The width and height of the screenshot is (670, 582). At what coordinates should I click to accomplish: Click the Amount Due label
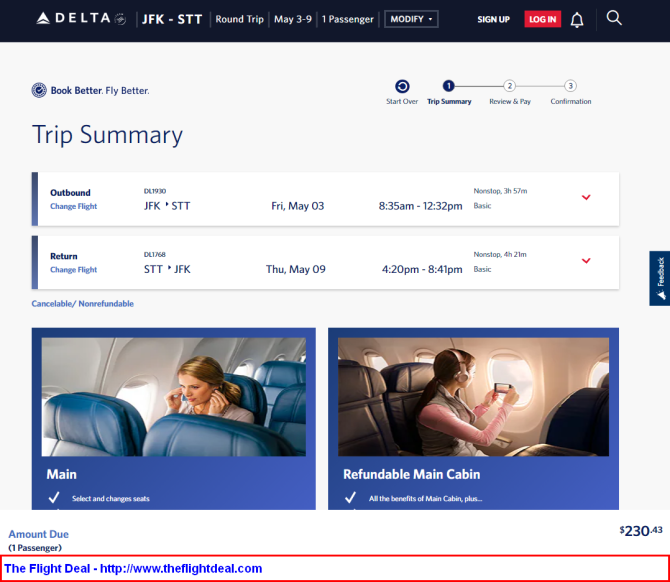click(38, 534)
